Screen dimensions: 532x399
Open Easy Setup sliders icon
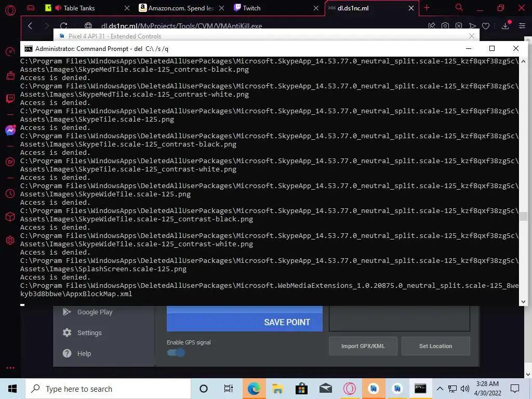coord(522,26)
